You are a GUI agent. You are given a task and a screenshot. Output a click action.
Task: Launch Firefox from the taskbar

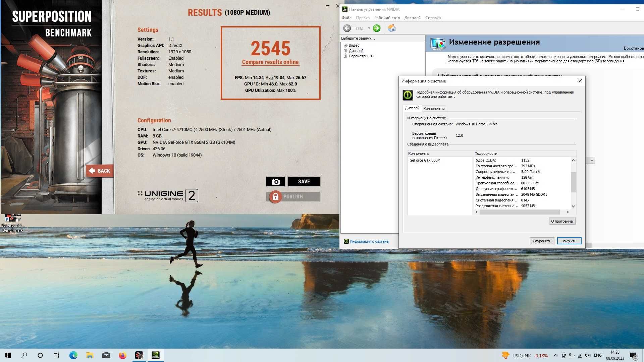[122, 355]
